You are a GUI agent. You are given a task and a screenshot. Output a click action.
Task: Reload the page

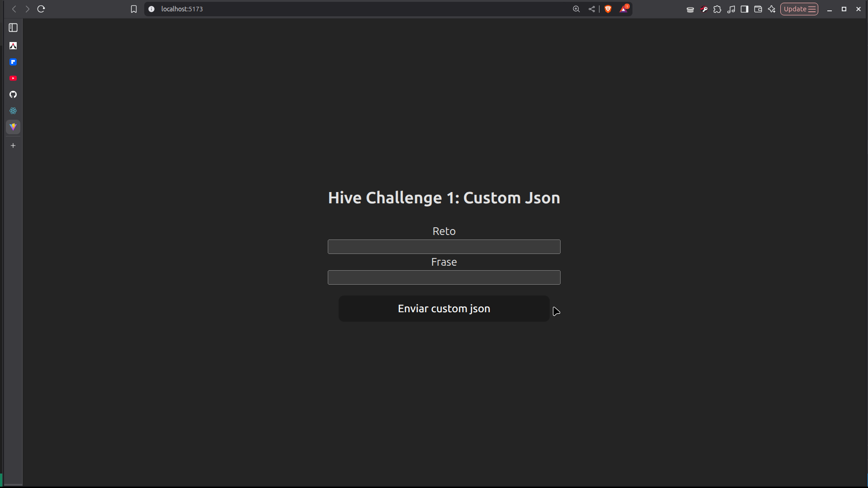(41, 9)
